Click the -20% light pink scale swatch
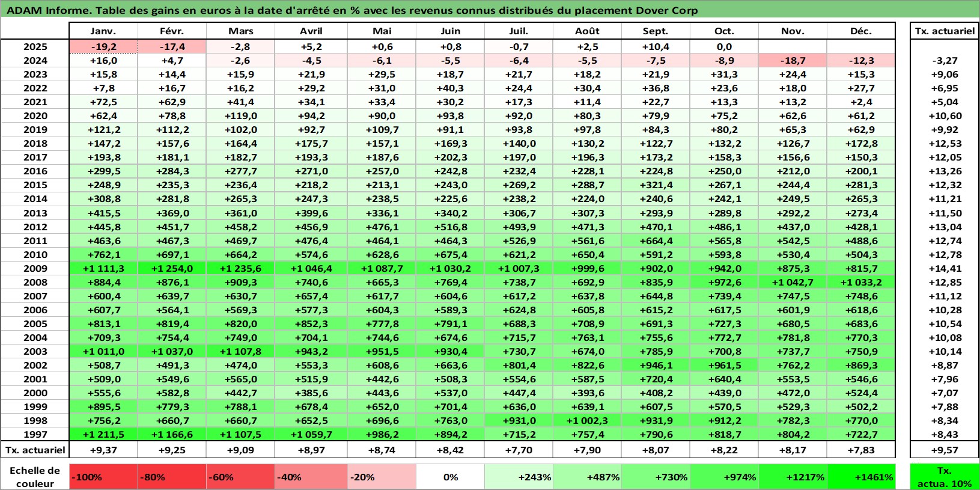Screen dimensions: 980x490 pos(382,476)
